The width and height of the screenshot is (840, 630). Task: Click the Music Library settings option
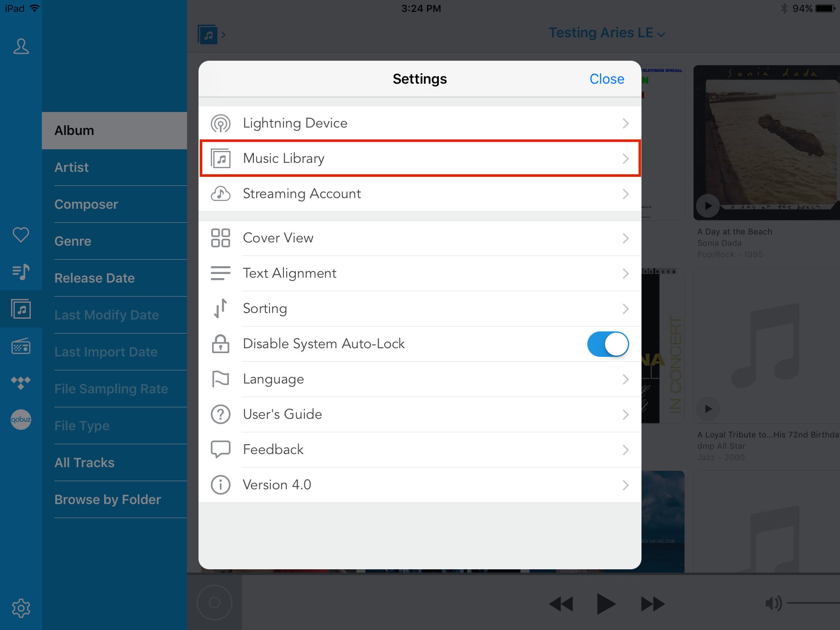point(419,157)
